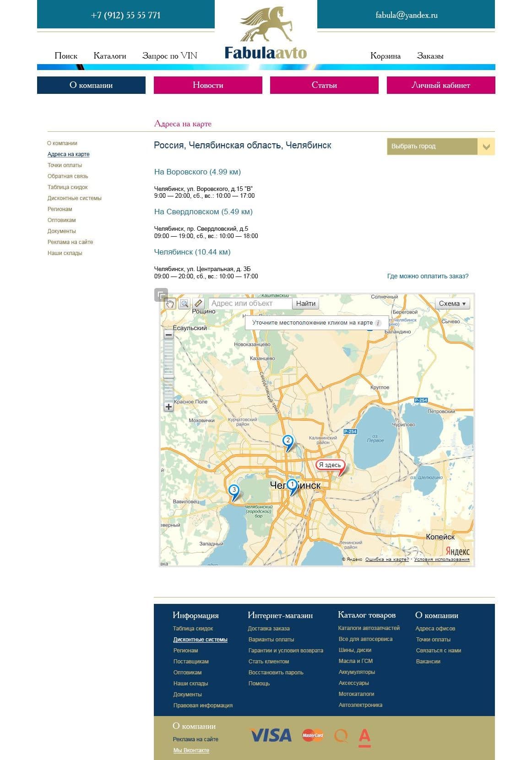
Task: Open footer link 'Каталоги автозапчастей'
Action: click(369, 628)
